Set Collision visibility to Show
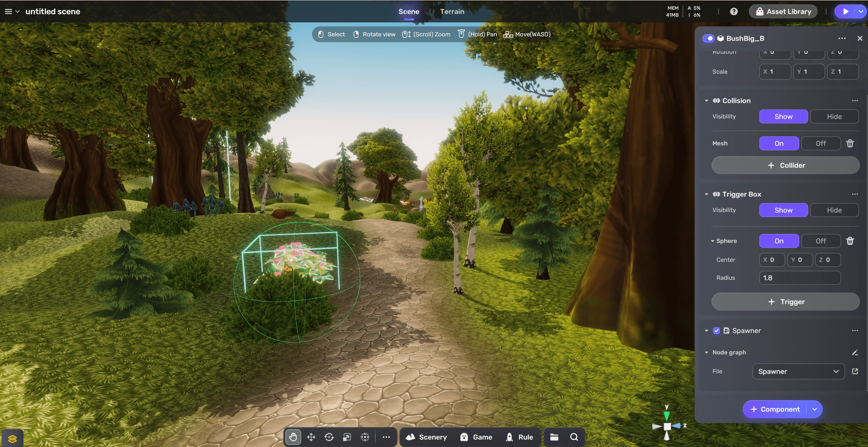The height and width of the screenshot is (447, 868). pos(784,116)
